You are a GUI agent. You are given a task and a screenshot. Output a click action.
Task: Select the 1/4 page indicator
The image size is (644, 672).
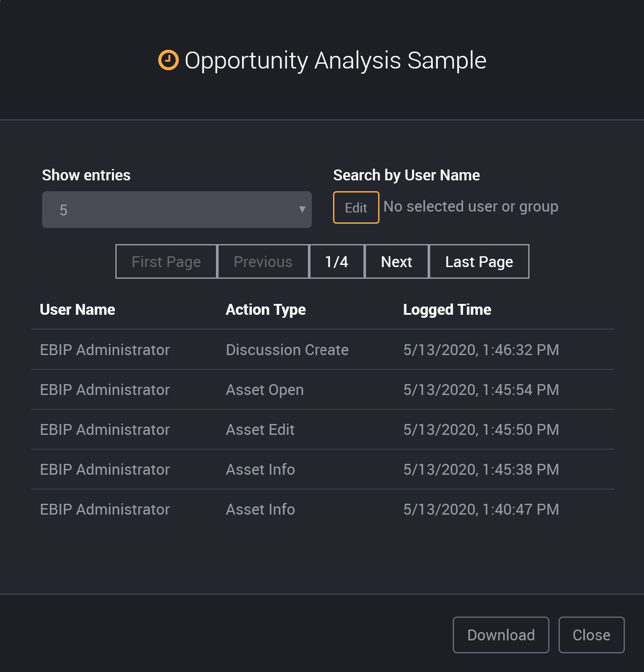point(337,262)
